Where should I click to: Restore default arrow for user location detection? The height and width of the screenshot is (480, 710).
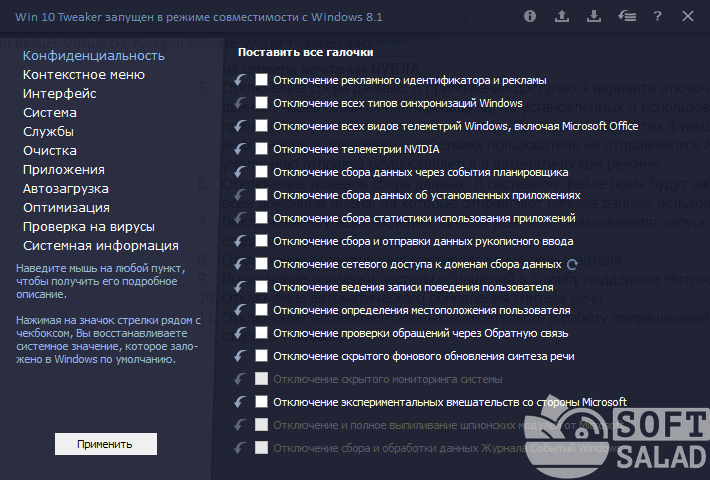point(240,310)
